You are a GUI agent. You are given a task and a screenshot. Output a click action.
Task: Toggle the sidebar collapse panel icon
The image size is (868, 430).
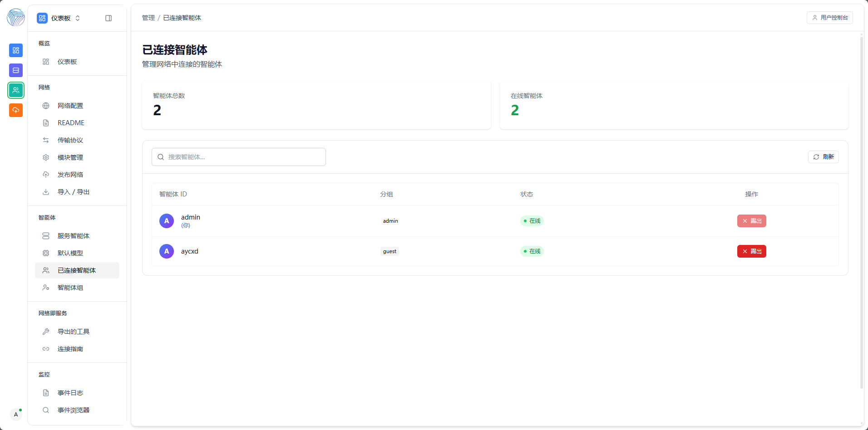(108, 18)
